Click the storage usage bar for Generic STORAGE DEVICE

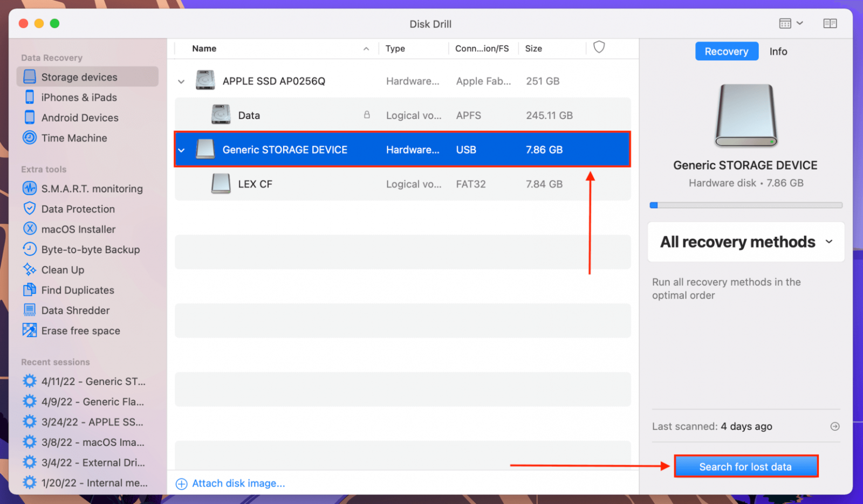pos(746,205)
